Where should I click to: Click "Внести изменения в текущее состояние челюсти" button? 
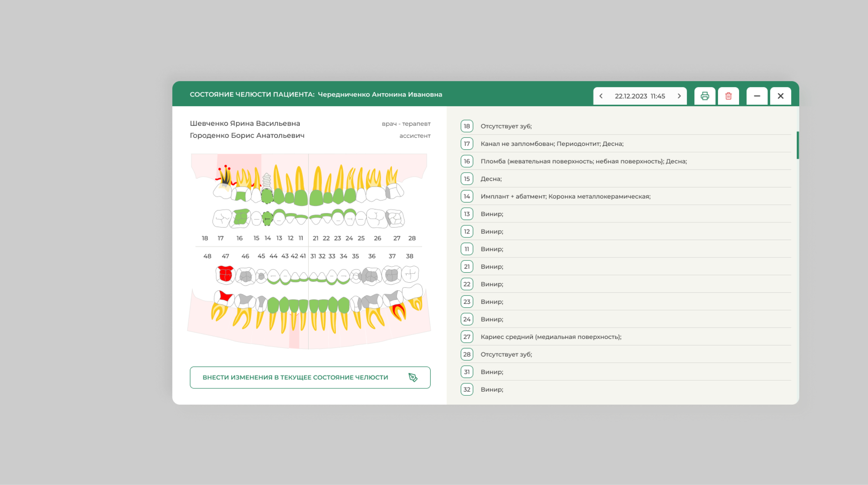[295, 377]
